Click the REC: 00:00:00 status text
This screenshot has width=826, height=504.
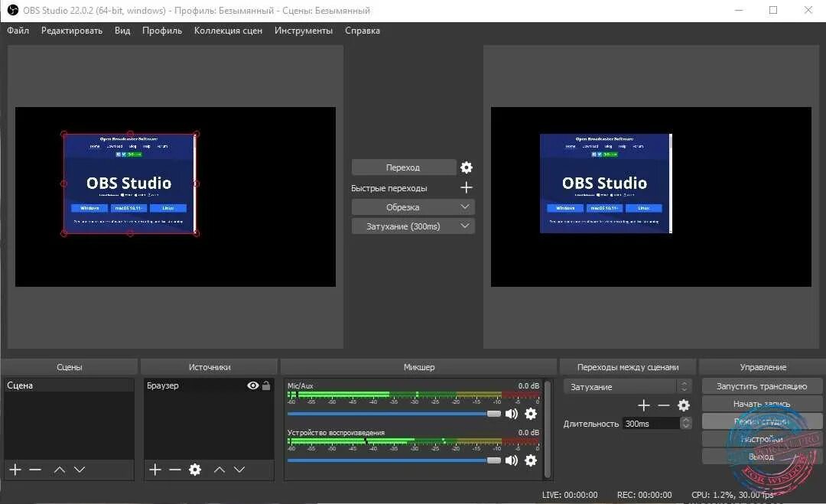[x=644, y=495]
